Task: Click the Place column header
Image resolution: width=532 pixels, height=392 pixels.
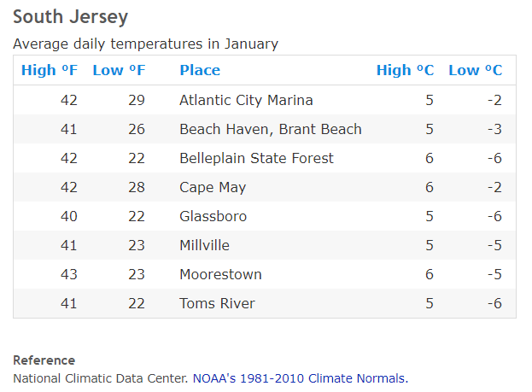Action: click(200, 70)
